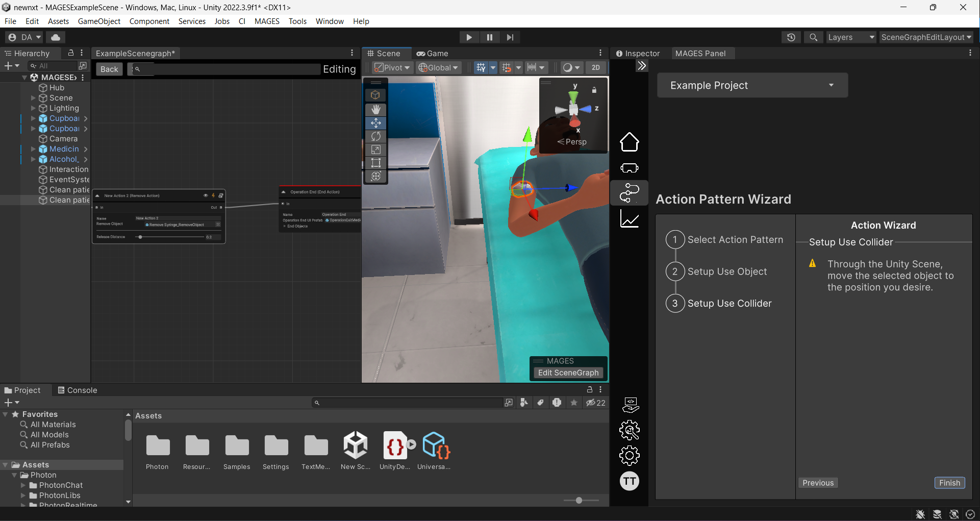The height and width of the screenshot is (521, 980).
Task: Click the Step forward button
Action: (510, 37)
